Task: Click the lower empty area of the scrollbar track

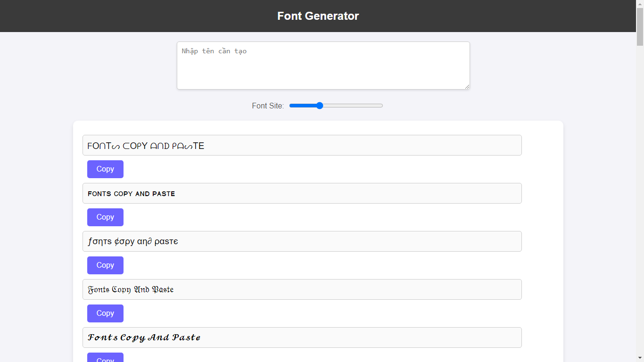Action: [x=640, y=236]
